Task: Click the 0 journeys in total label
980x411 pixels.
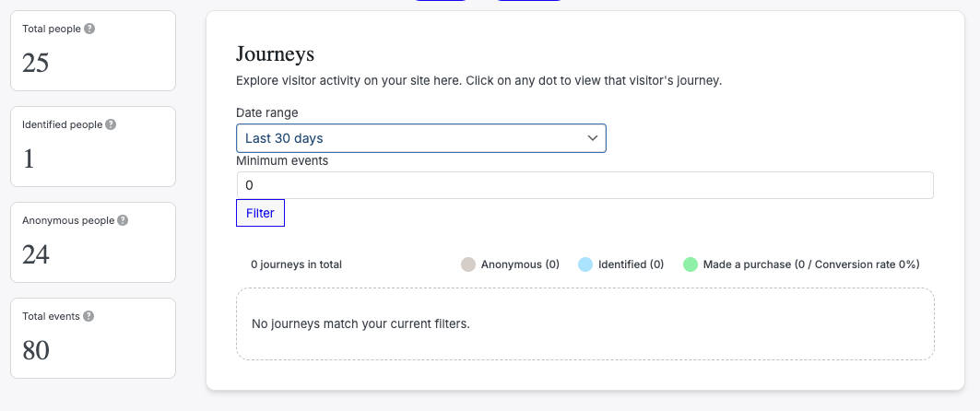Action: point(296,264)
